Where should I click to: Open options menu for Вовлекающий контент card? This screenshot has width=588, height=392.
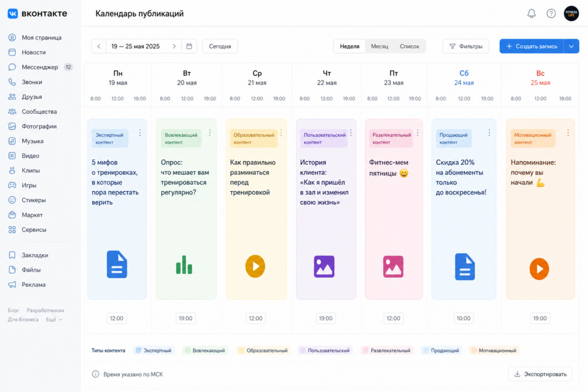(210, 133)
